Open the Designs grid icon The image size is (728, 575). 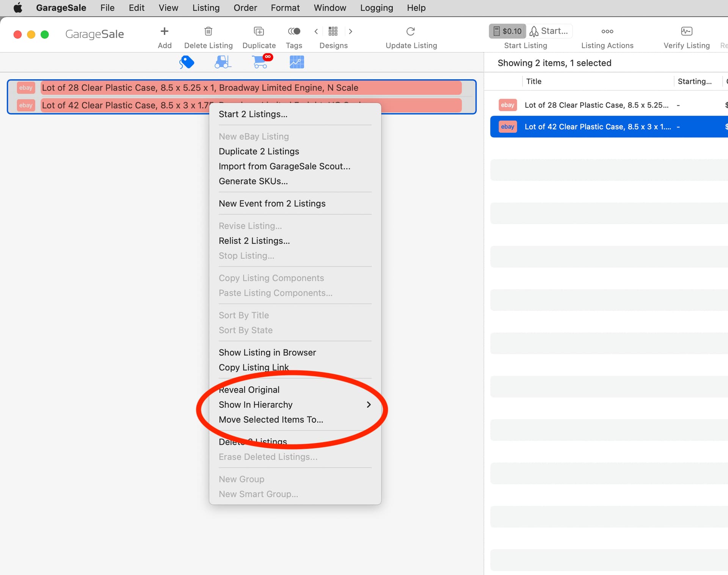[333, 31]
